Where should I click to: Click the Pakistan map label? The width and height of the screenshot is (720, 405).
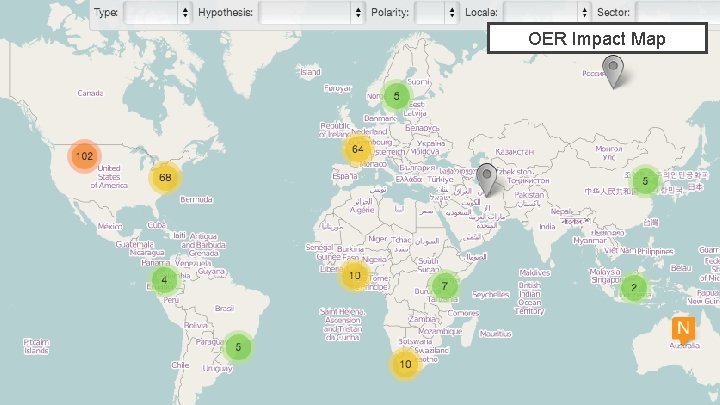[x=529, y=195]
